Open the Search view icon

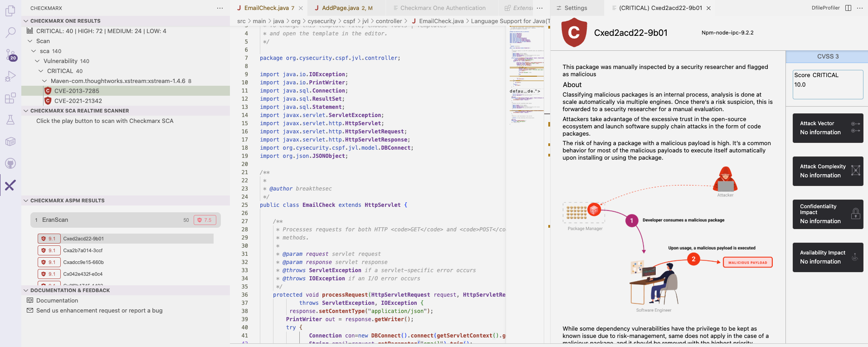(10, 32)
